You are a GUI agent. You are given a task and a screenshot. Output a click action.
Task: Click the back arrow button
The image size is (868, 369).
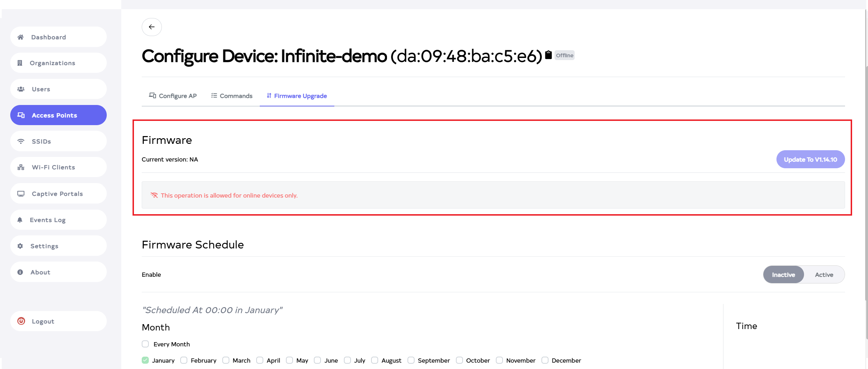(x=152, y=27)
